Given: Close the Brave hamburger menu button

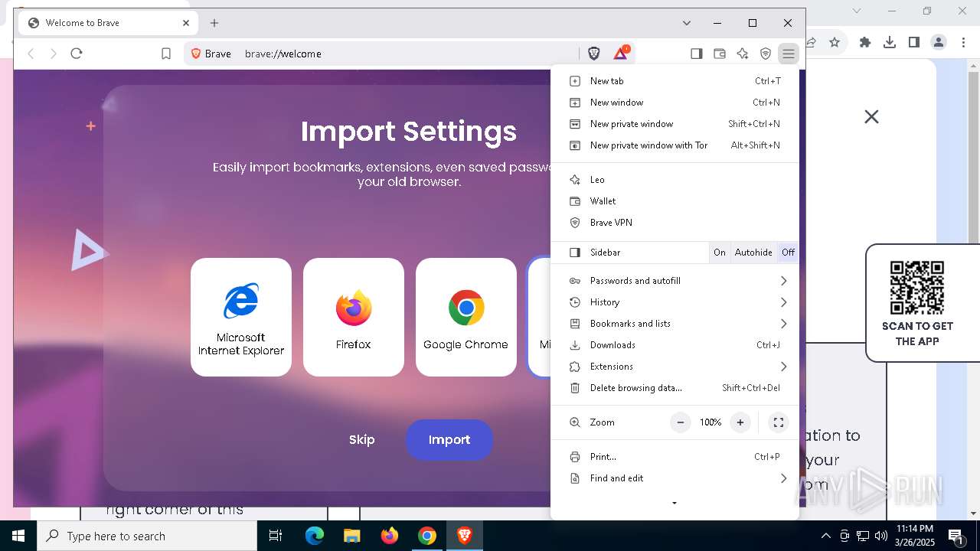Looking at the screenshot, I should pyautogui.click(x=789, y=54).
